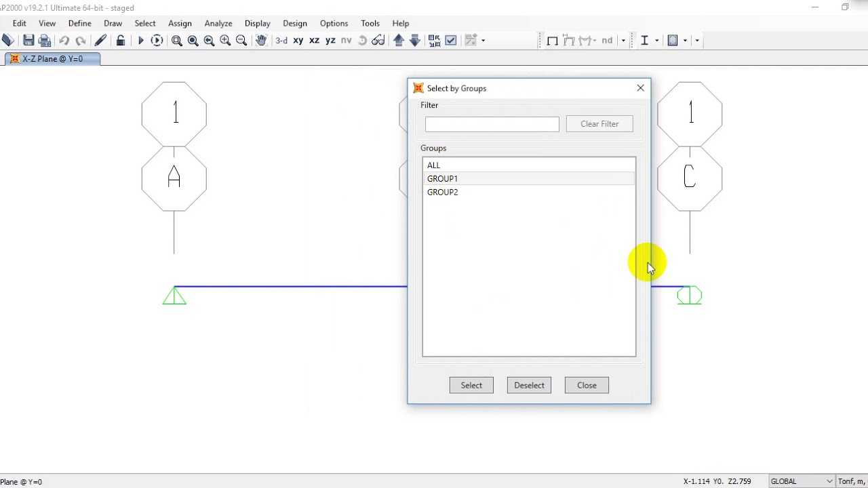Click the Select button in dialog
The width and height of the screenshot is (868, 488).
(x=471, y=385)
